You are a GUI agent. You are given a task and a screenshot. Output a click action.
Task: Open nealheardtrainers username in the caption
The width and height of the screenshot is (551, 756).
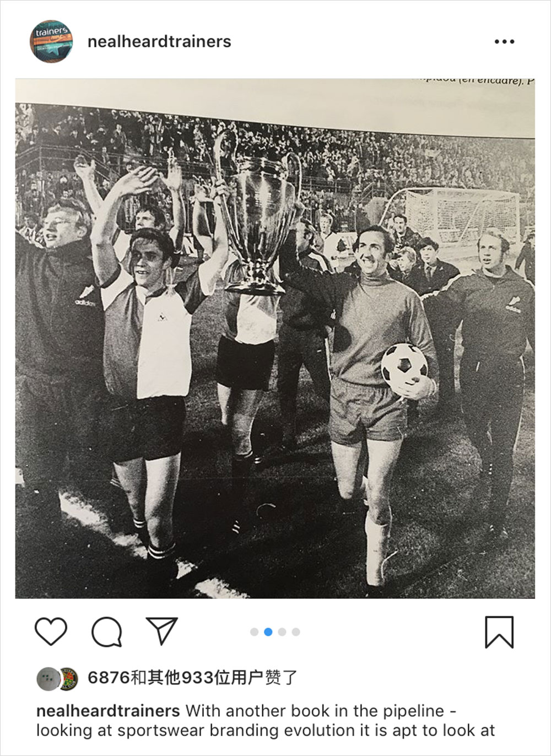click(108, 711)
